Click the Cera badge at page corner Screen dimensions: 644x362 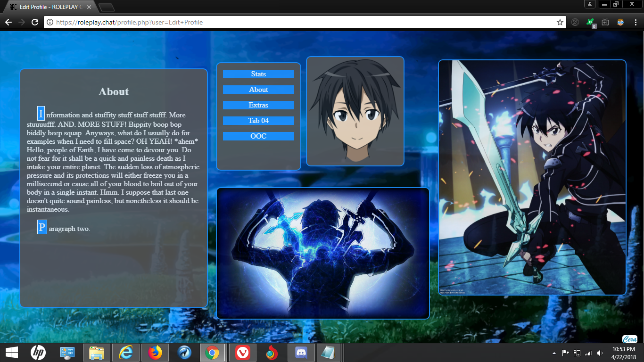point(630,339)
